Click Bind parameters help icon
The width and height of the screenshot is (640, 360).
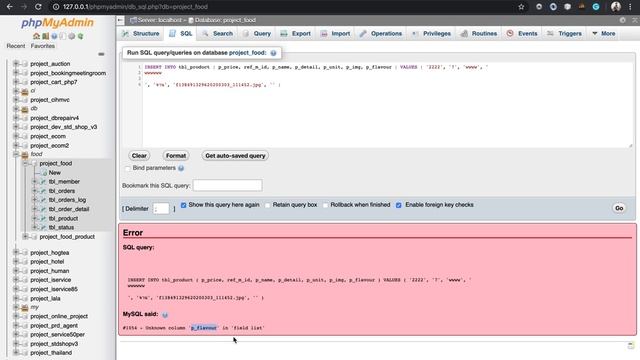tap(181, 168)
